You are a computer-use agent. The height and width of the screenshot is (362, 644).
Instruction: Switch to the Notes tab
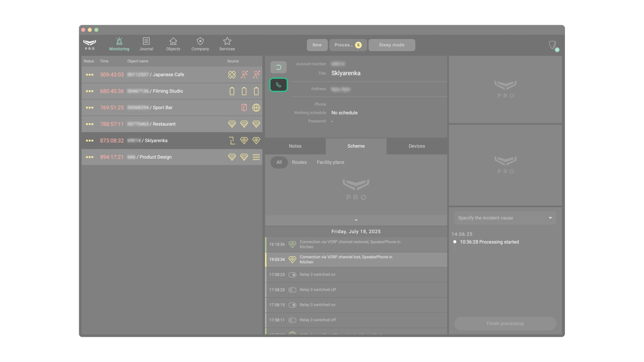295,146
